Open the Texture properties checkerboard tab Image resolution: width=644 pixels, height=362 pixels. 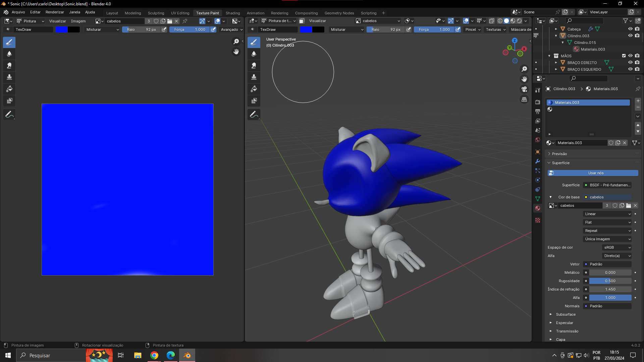[x=538, y=220]
